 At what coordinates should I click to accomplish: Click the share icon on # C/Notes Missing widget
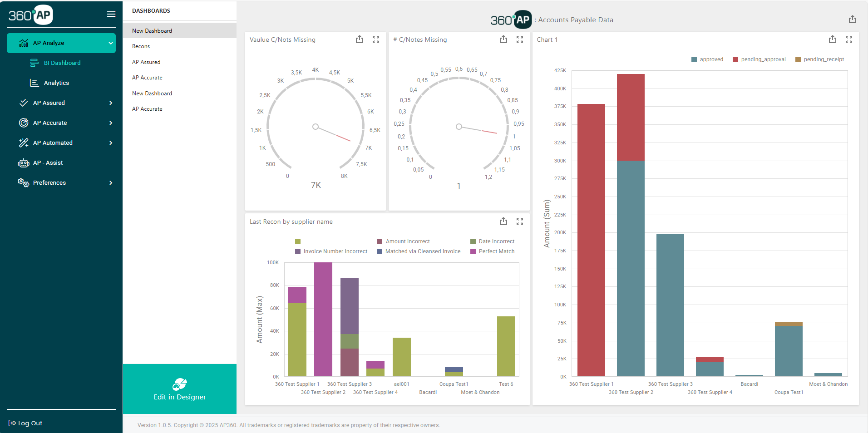[x=503, y=39]
